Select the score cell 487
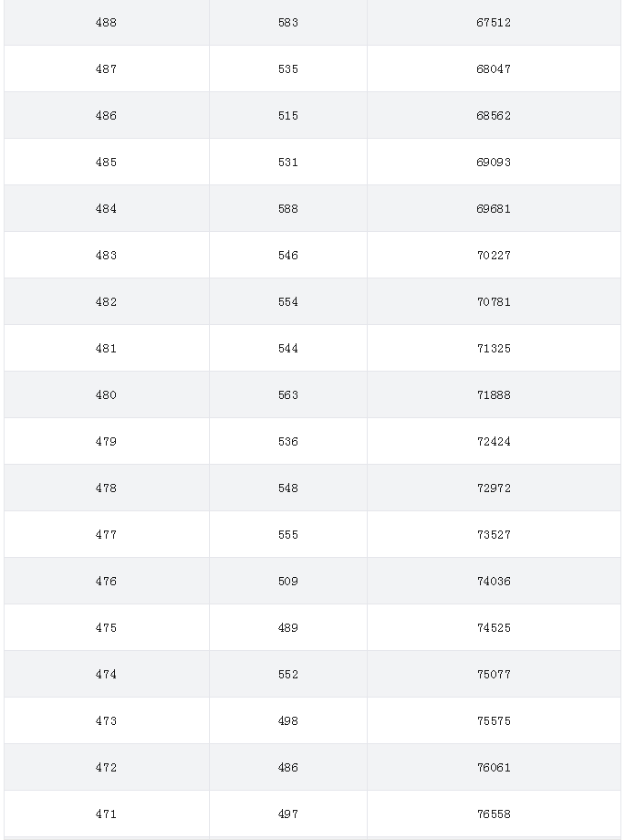 pyautogui.click(x=106, y=69)
